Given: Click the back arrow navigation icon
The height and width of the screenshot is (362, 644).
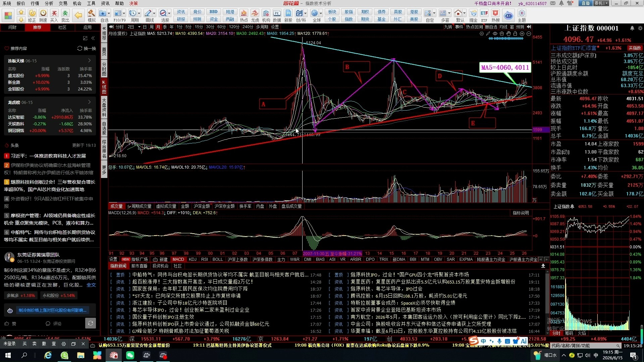Looking at the screenshot, I should 78,15.
